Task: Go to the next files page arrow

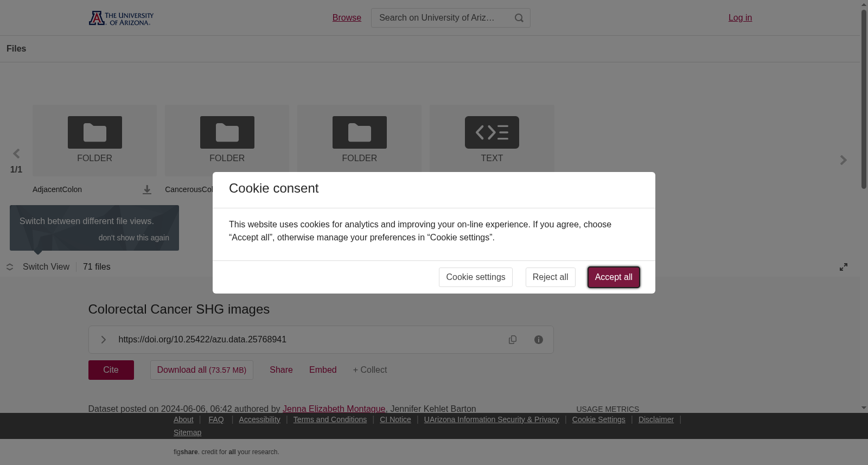Action: (x=843, y=160)
